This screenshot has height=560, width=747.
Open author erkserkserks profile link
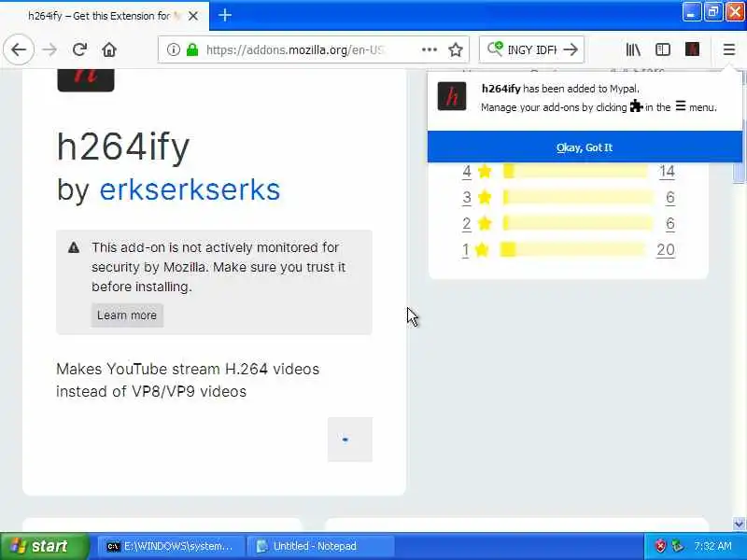point(190,189)
